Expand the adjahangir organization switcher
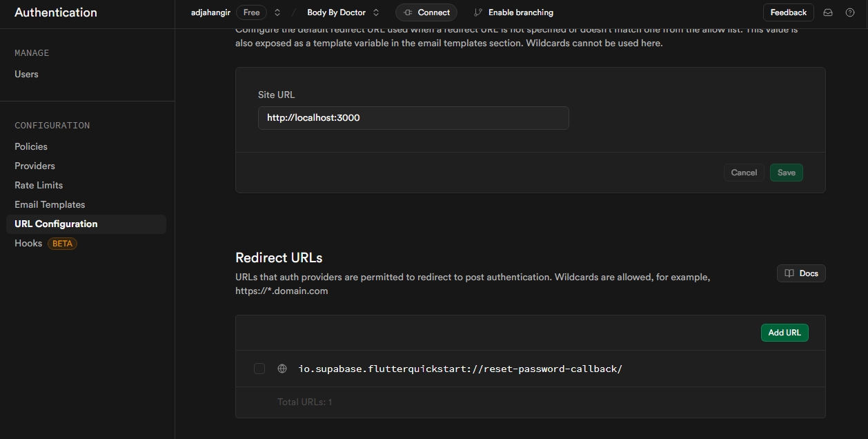Viewport: 868px width, 439px height. pos(277,12)
